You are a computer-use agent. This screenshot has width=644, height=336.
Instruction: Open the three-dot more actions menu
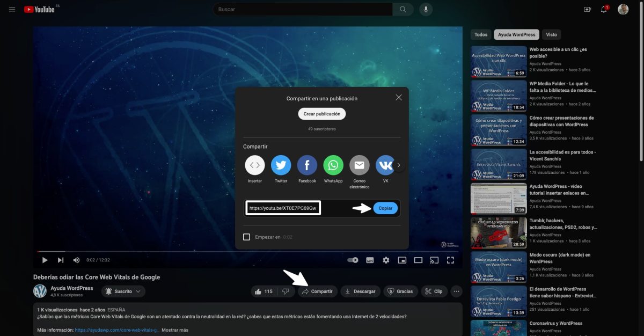pos(456,291)
